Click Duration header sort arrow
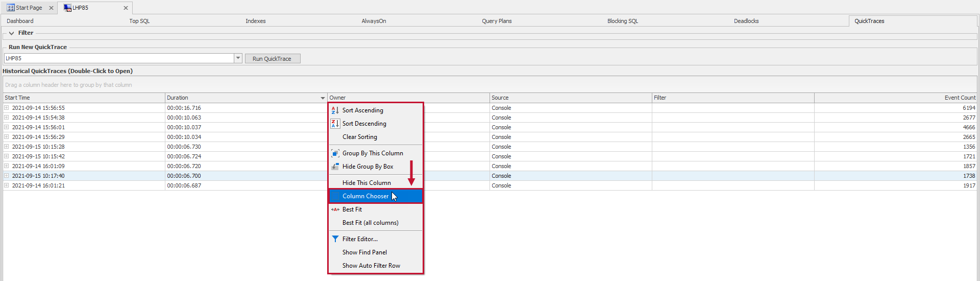Viewport: 980px width, 281px height. pyautogui.click(x=323, y=98)
